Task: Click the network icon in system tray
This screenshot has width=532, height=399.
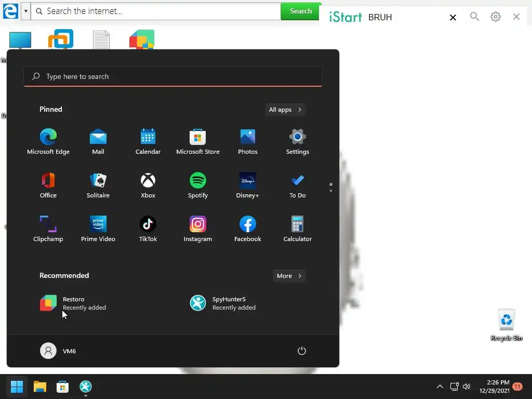Action: click(x=454, y=387)
